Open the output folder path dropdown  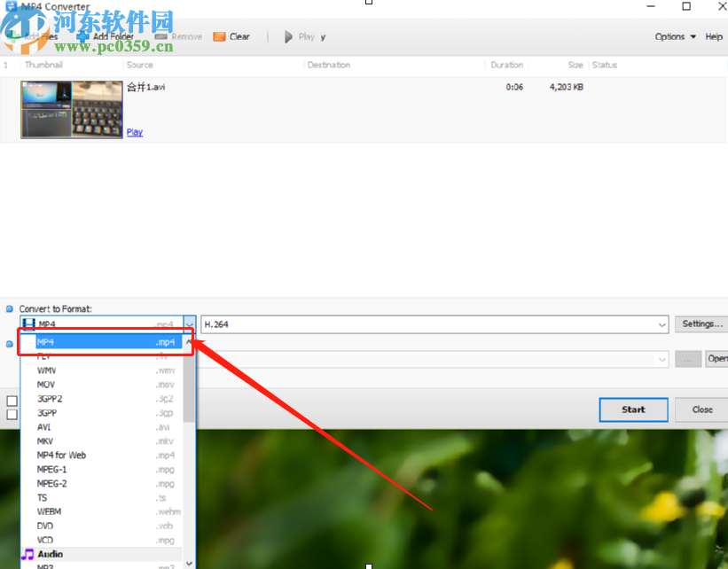pyautogui.click(x=662, y=360)
